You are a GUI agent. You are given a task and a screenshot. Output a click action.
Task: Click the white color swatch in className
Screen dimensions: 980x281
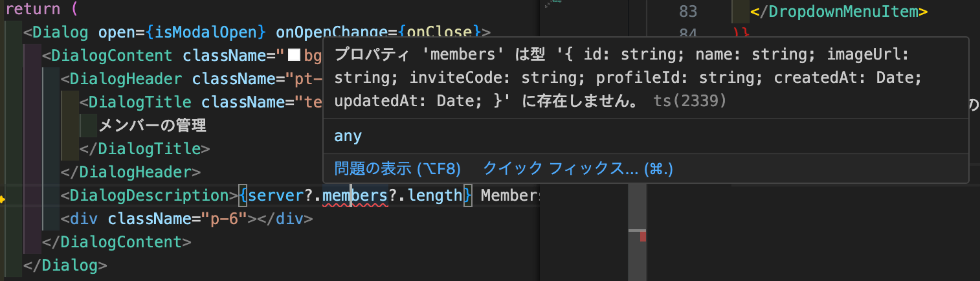(x=294, y=56)
